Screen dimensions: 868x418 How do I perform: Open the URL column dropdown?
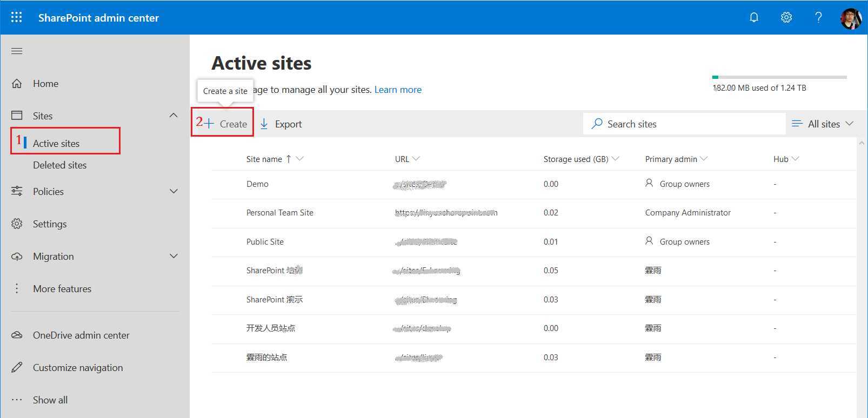coord(416,159)
